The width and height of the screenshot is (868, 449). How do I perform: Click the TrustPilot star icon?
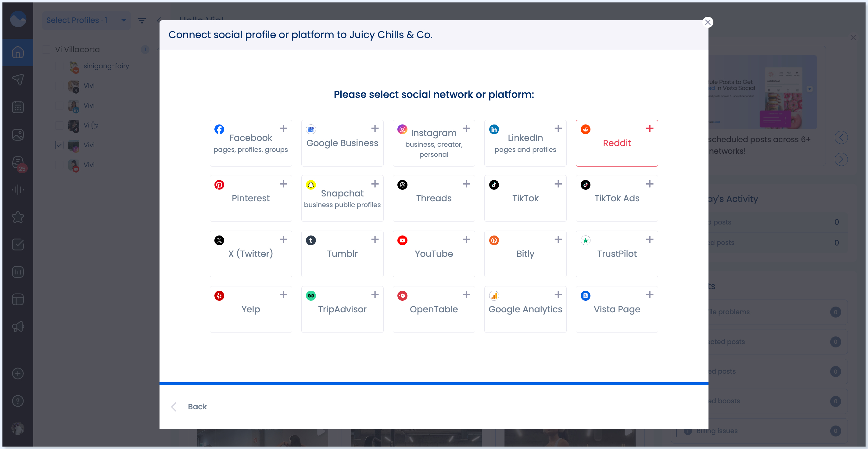pos(586,240)
